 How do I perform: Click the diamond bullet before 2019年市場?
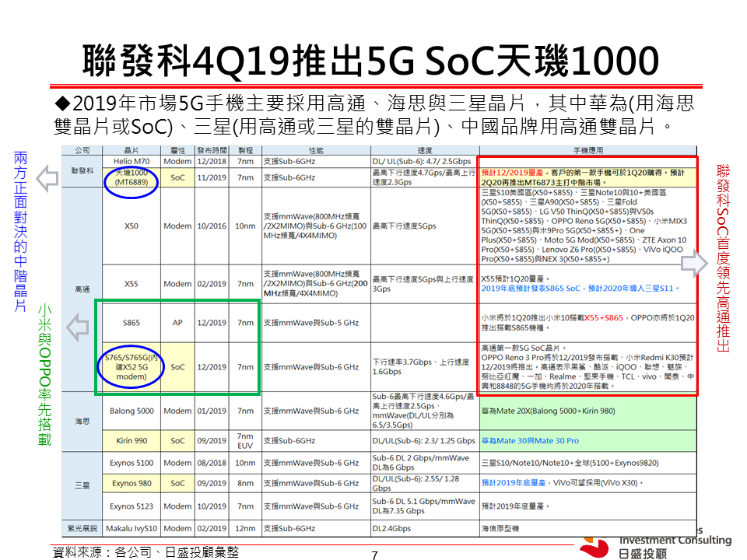[62, 103]
